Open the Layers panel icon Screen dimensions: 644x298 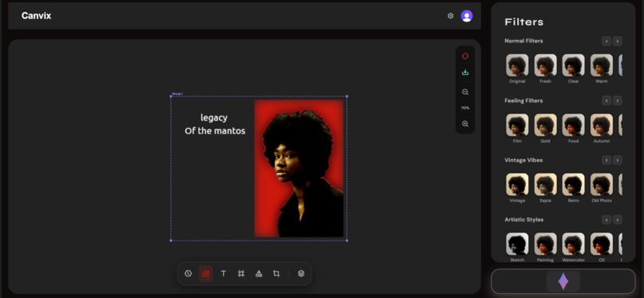pyautogui.click(x=301, y=273)
